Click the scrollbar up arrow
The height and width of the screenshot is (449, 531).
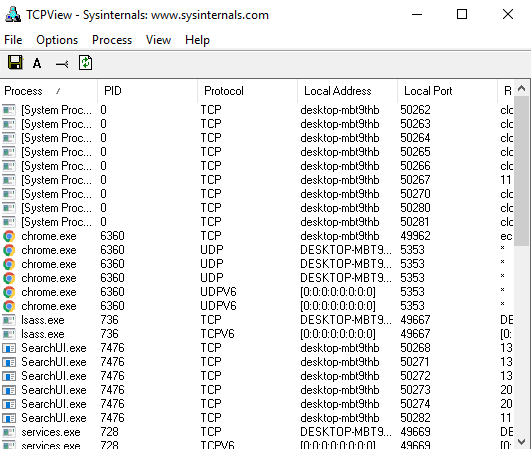click(x=522, y=89)
